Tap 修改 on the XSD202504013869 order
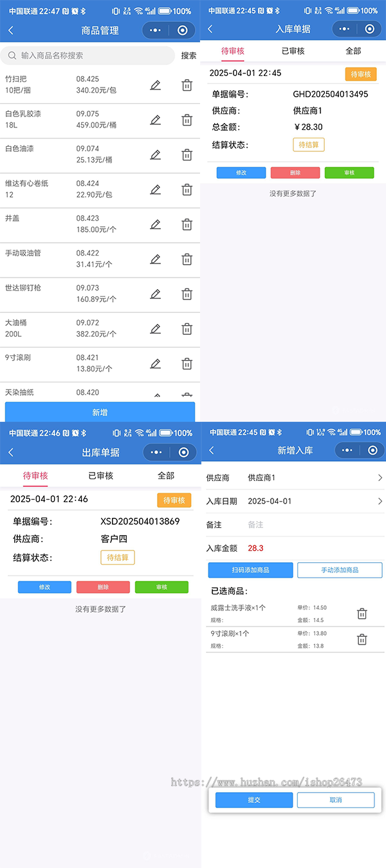The width and height of the screenshot is (386, 868). 44,587
